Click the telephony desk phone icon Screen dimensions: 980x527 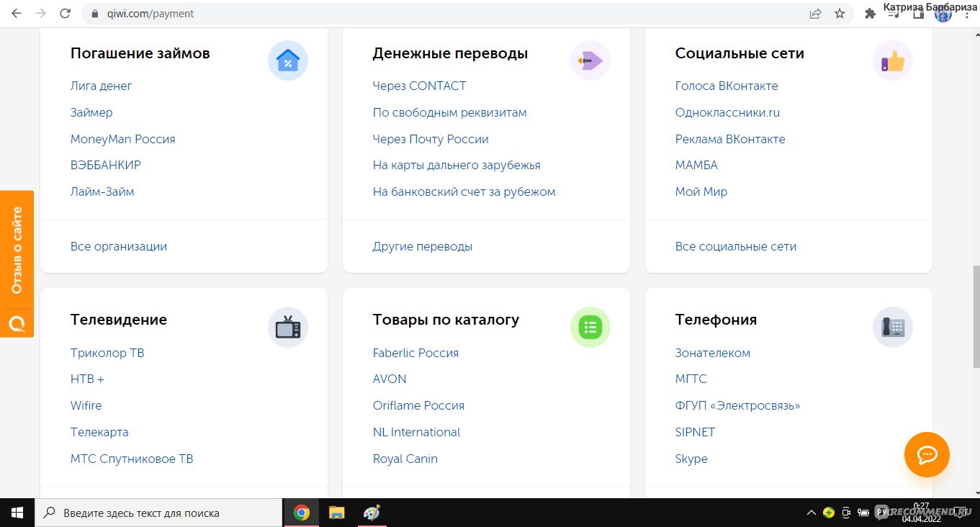893,328
